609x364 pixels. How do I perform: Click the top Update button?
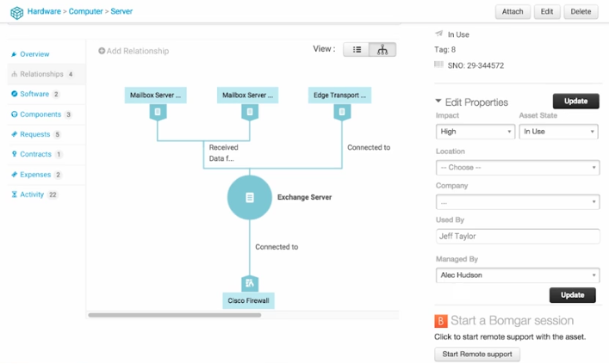(575, 101)
